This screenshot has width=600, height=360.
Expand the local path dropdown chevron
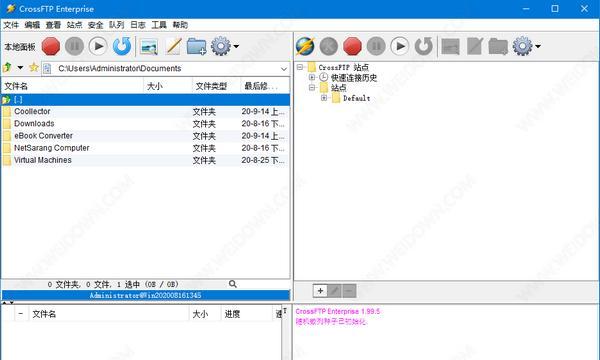coord(284,69)
